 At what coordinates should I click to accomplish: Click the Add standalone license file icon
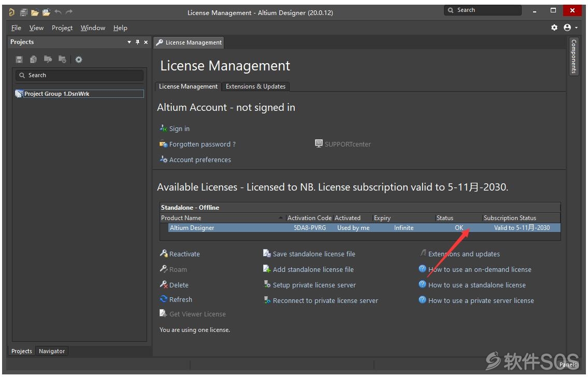tap(267, 269)
